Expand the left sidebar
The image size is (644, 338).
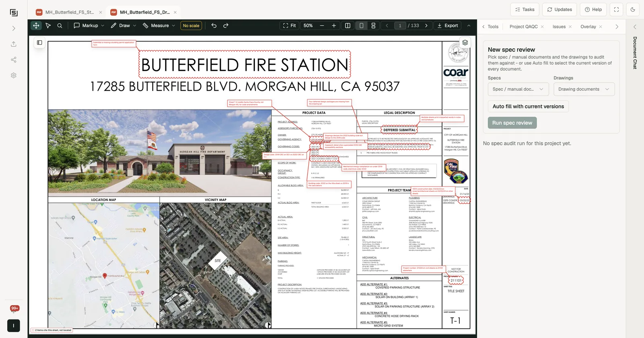(14, 28)
